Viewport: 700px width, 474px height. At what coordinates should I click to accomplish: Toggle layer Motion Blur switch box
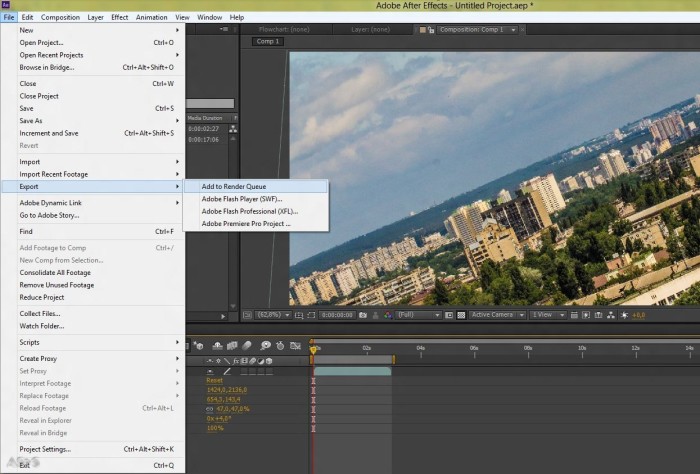pos(253,371)
